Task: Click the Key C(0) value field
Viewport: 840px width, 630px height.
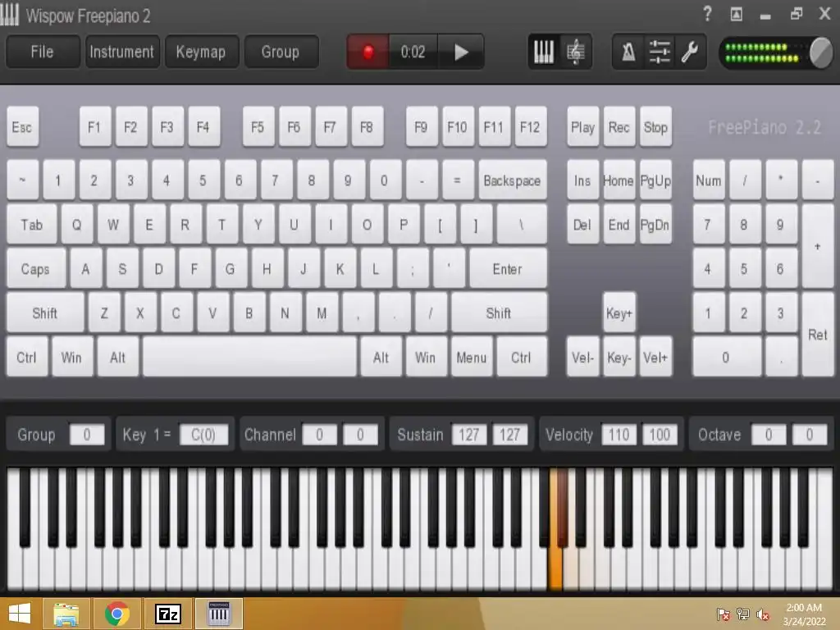Action: click(x=203, y=435)
